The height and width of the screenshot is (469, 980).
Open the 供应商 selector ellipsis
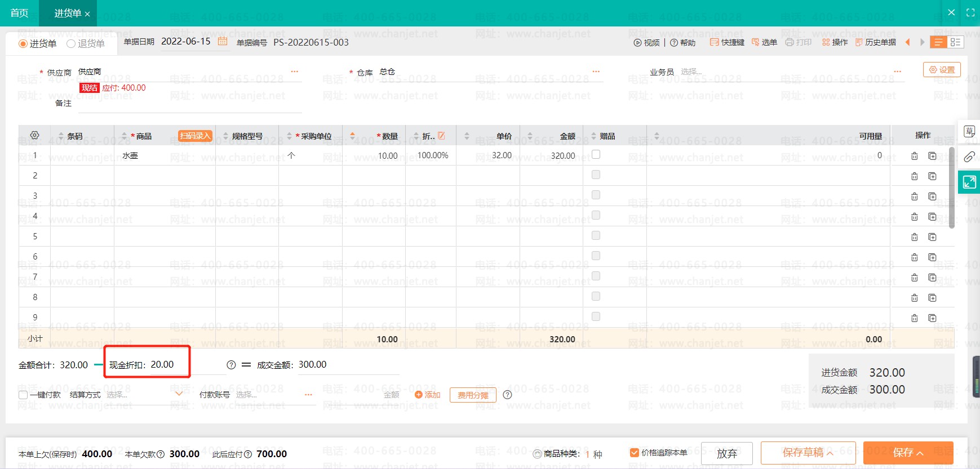(x=295, y=72)
